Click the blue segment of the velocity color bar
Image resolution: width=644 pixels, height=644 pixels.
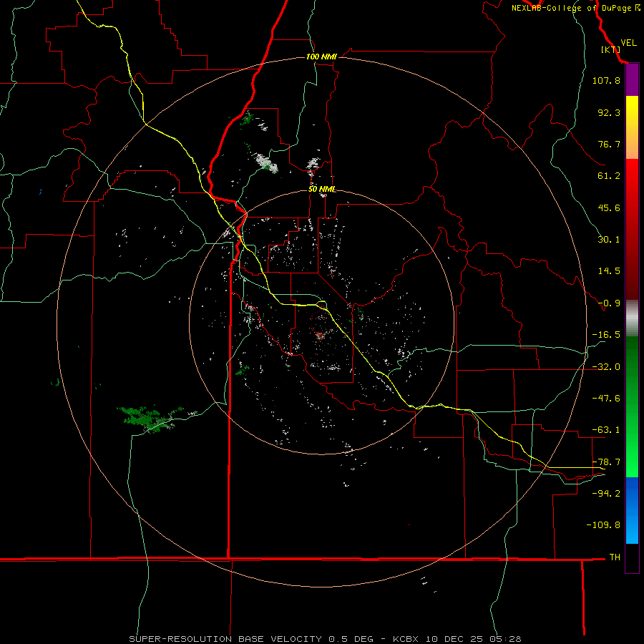tap(632, 510)
